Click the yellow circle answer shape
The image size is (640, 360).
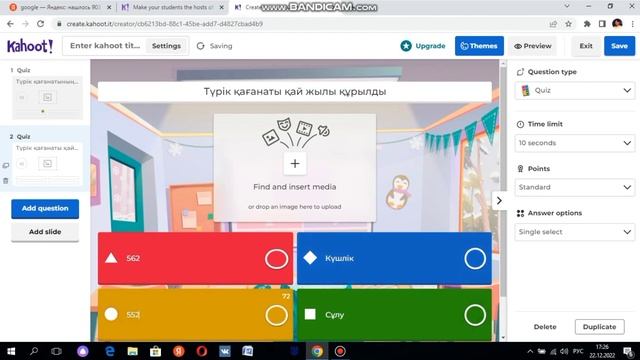click(111, 314)
